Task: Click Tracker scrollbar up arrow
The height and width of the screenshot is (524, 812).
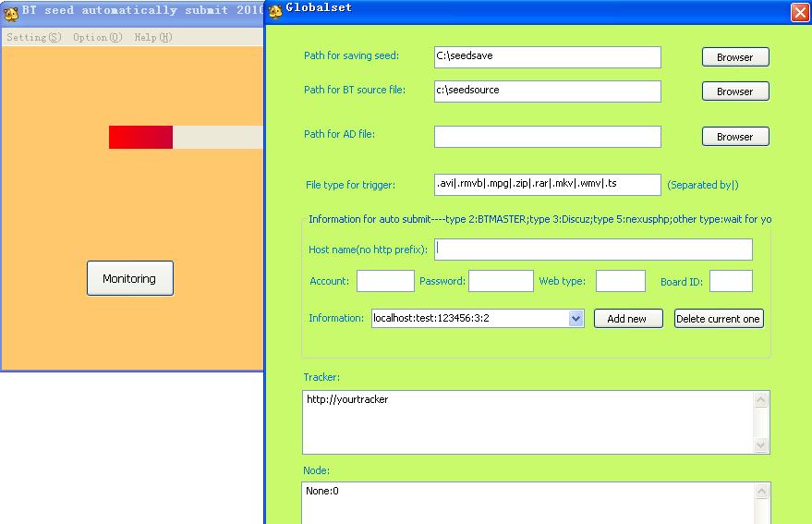Action: coord(761,399)
